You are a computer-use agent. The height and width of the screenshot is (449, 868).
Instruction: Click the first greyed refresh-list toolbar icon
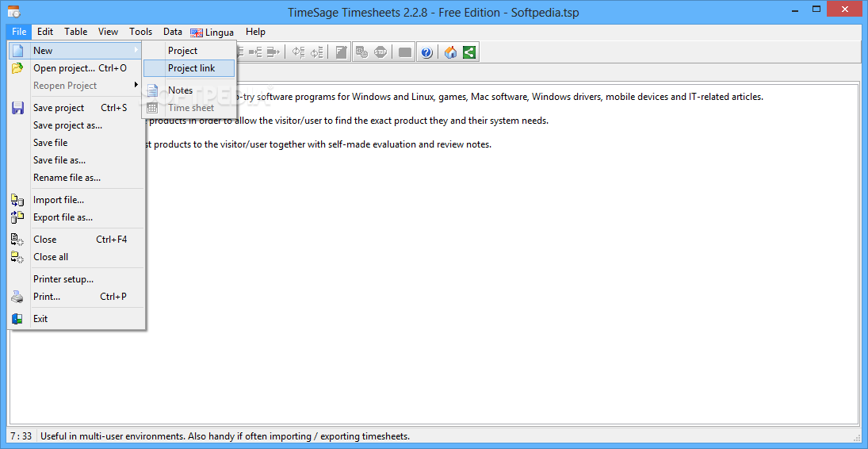[x=298, y=52]
